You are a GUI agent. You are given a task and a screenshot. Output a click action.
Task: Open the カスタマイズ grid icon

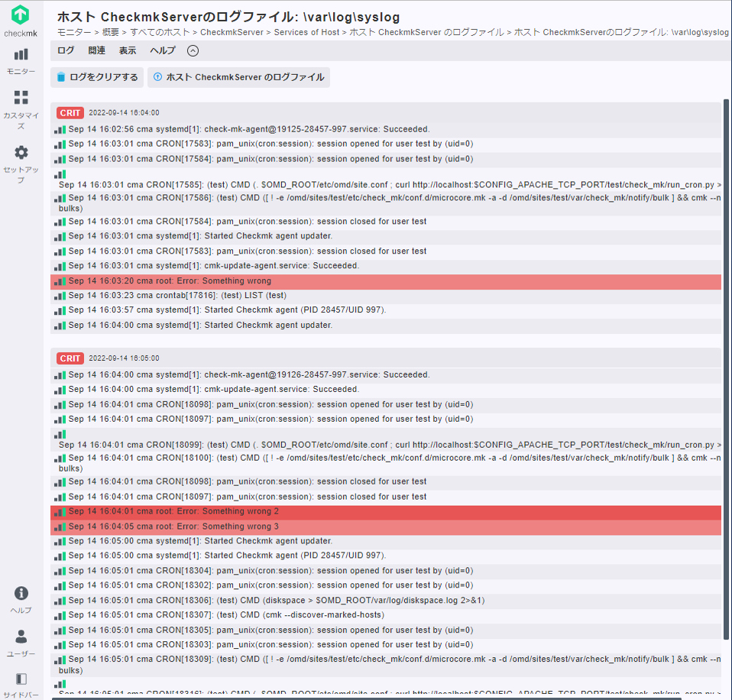(x=21, y=98)
